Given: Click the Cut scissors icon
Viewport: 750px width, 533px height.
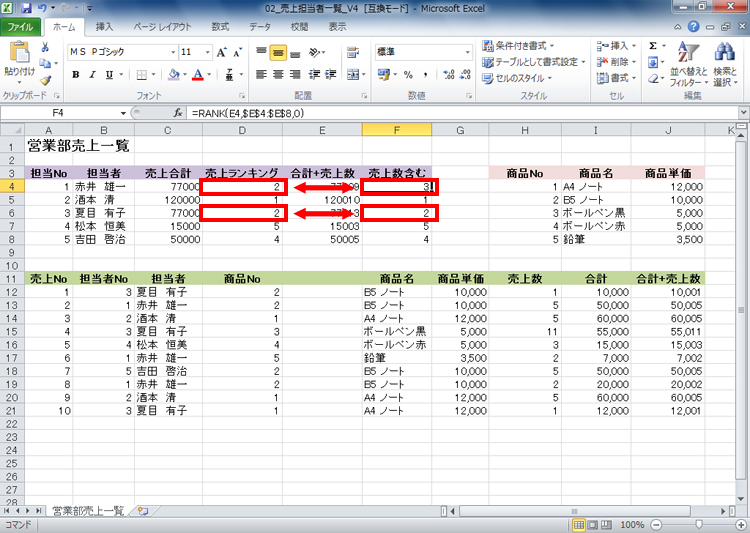Looking at the screenshot, I should coord(45,47).
